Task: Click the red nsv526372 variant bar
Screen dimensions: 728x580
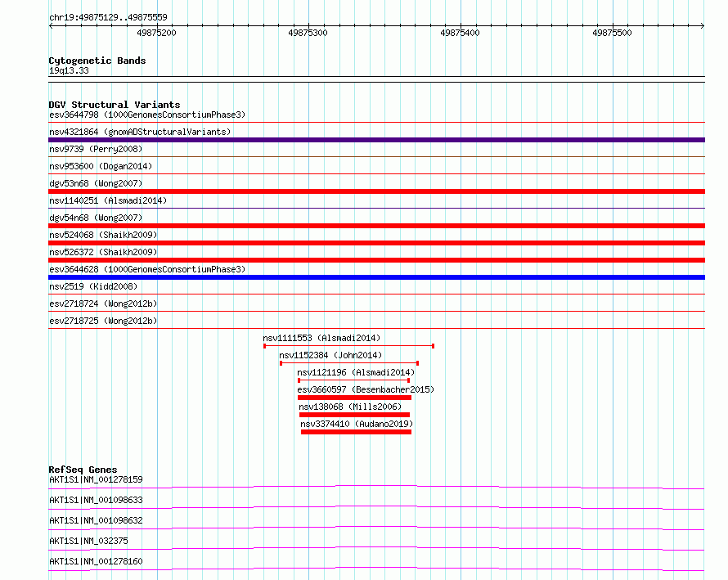Action: (376, 260)
